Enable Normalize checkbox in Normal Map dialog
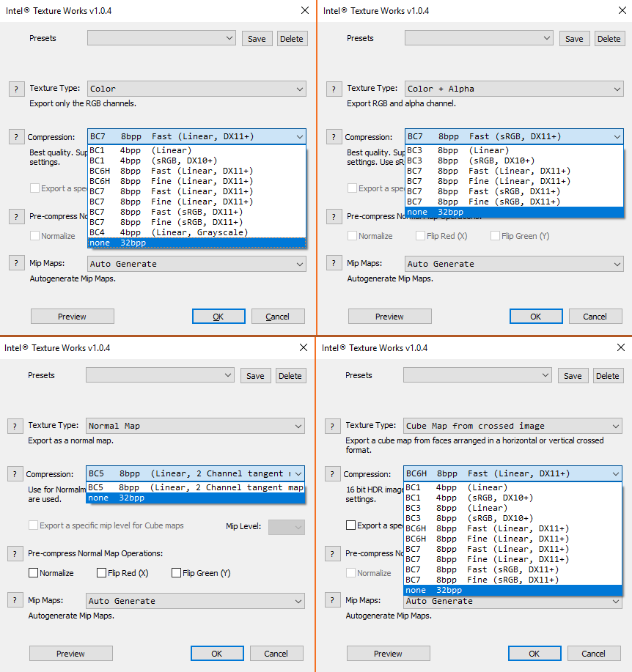 click(34, 573)
